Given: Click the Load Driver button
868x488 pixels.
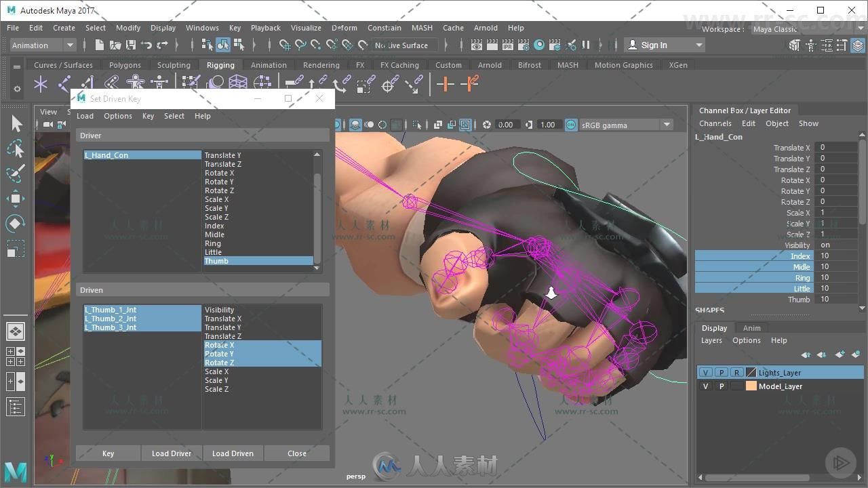Looking at the screenshot, I should coord(172,453).
